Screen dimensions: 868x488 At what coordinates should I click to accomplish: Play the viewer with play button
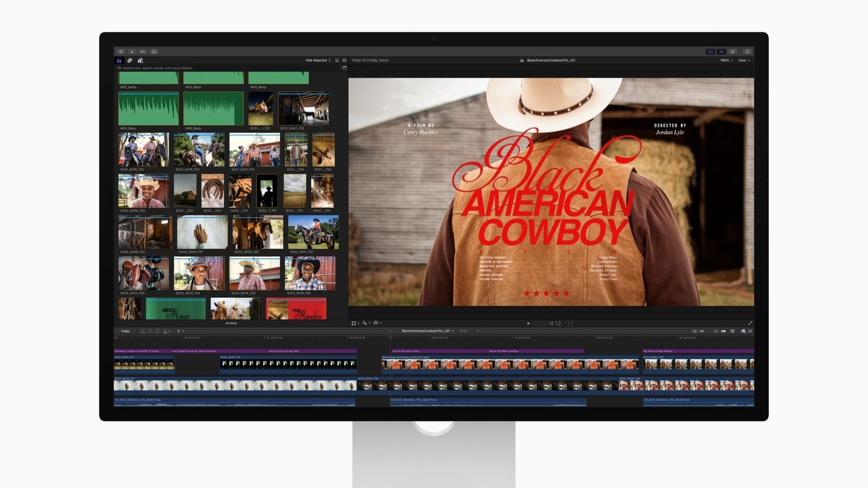pyautogui.click(x=528, y=323)
